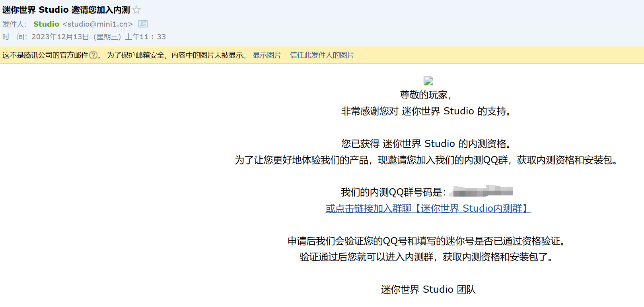Viewport: 644px width, 307px height.
Task: Click the broken image placeholder in the body
Action: point(428,81)
